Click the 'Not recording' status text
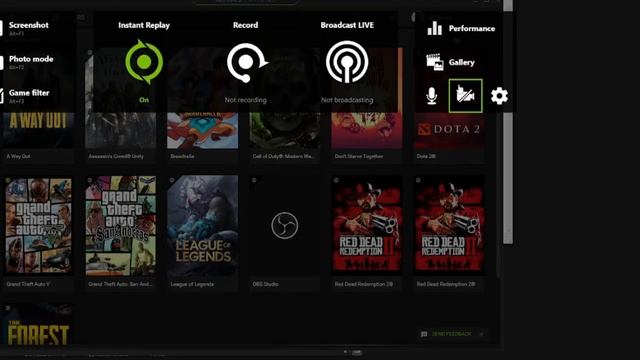Screen dimensions: 640x360 (245, 100)
